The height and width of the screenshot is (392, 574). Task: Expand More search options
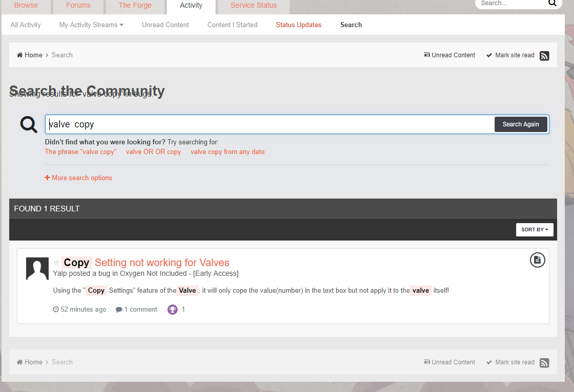(78, 178)
